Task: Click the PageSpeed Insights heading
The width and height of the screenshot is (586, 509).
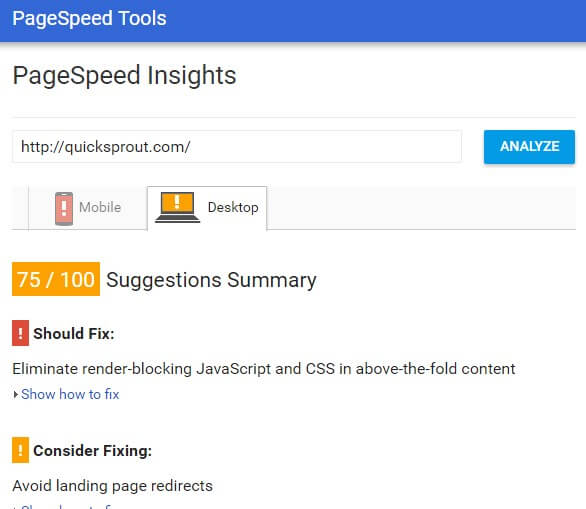Action: (124, 75)
